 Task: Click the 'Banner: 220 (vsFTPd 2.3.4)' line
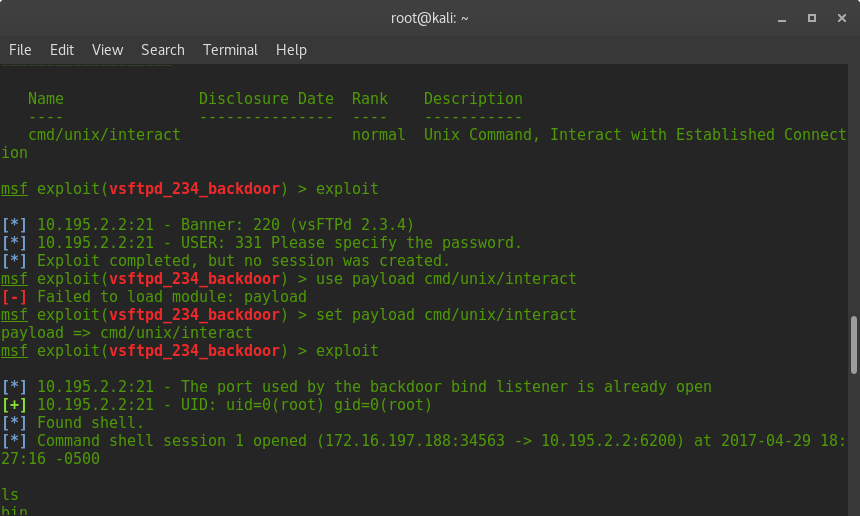pyautogui.click(x=297, y=225)
